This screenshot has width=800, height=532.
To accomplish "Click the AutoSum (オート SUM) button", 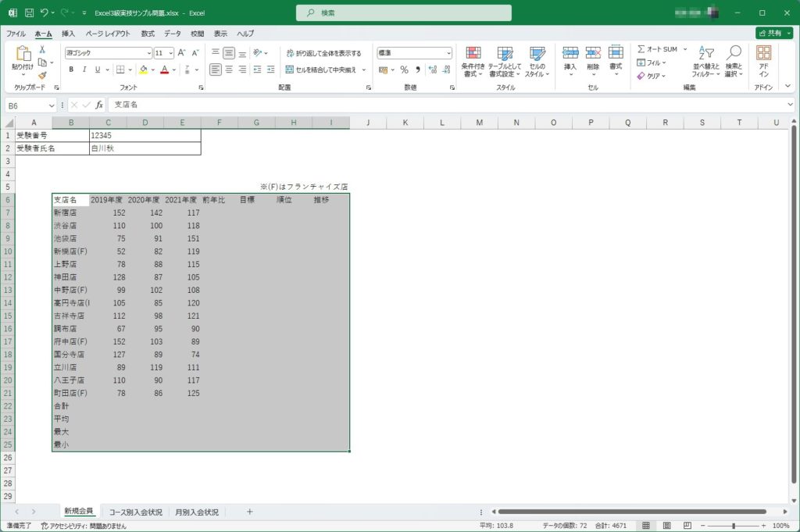I will point(656,49).
